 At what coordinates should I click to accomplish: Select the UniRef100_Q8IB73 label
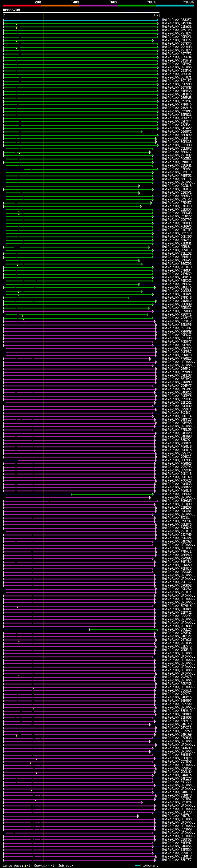pyautogui.click(x=177, y=267)
